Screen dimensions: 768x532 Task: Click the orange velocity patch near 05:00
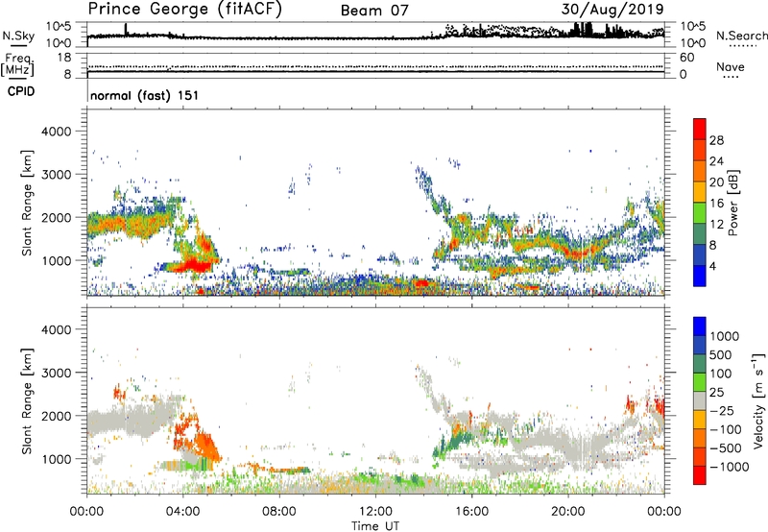[x=206, y=445]
